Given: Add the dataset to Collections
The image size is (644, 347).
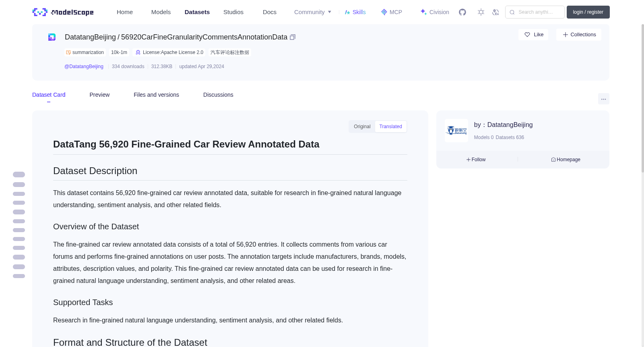Looking at the screenshot, I should point(579,35).
